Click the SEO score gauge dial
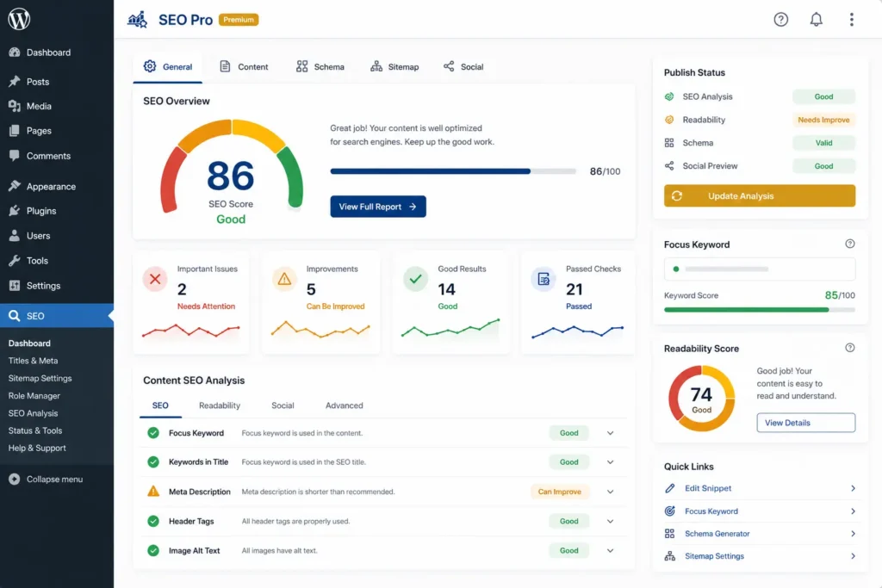This screenshot has height=588, width=882. pos(231,166)
